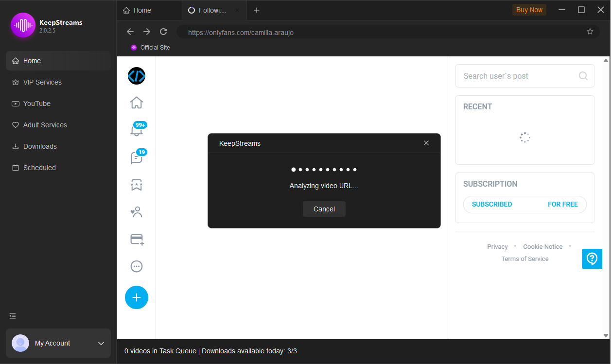
Task: Switch to the Home tab
Action: [149, 10]
